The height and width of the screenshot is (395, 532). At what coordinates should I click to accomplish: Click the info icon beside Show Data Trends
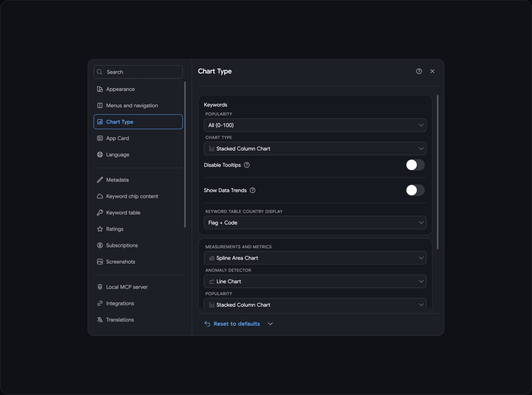click(x=253, y=190)
